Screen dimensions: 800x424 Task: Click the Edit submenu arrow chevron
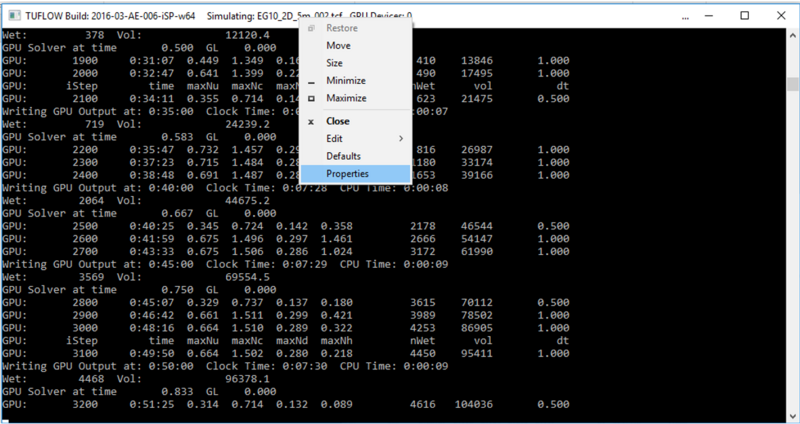(401, 139)
